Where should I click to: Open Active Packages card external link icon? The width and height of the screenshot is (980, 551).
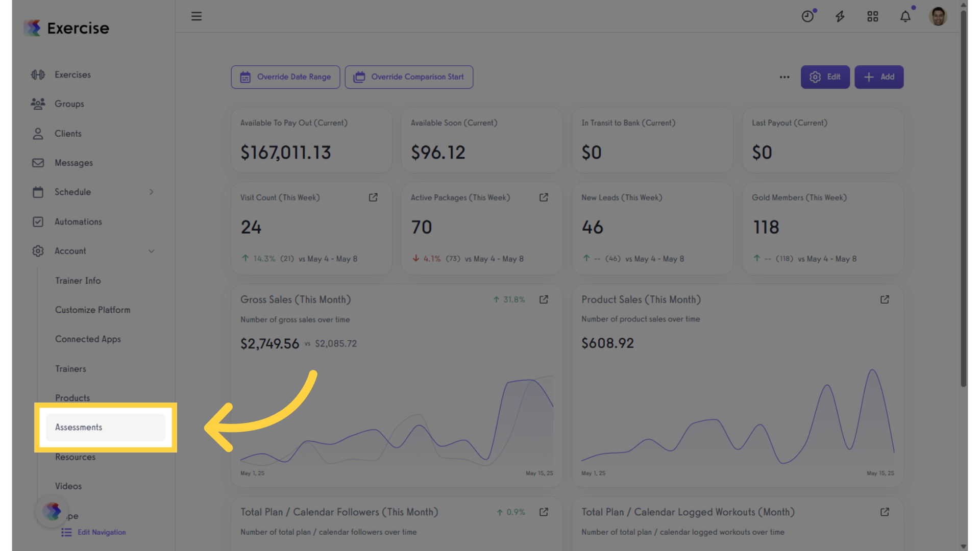[544, 197]
